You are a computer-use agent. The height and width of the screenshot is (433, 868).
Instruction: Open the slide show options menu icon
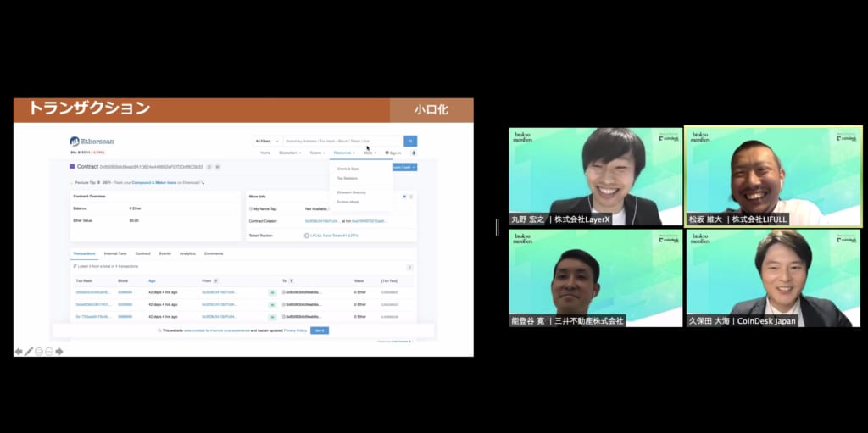point(49,352)
